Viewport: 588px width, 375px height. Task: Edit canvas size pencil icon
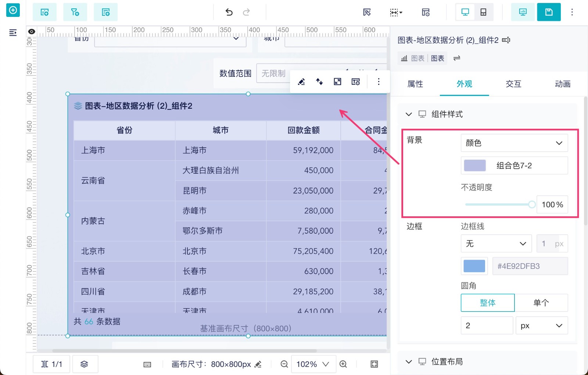[x=258, y=364]
